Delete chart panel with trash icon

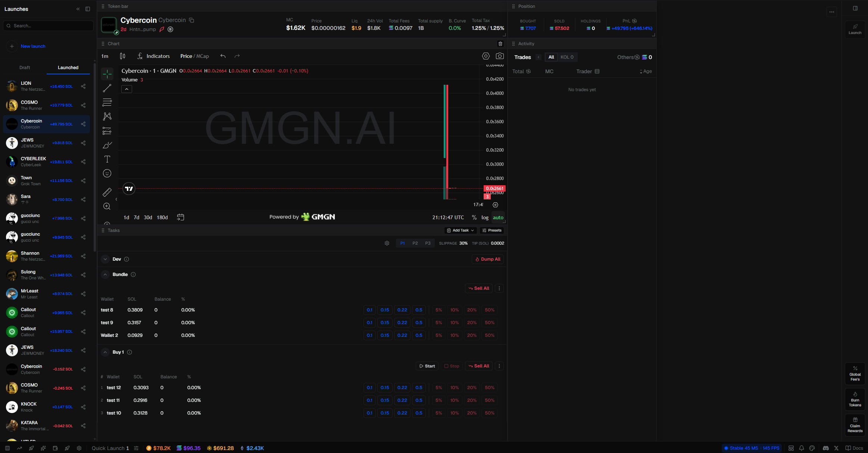coord(500,44)
